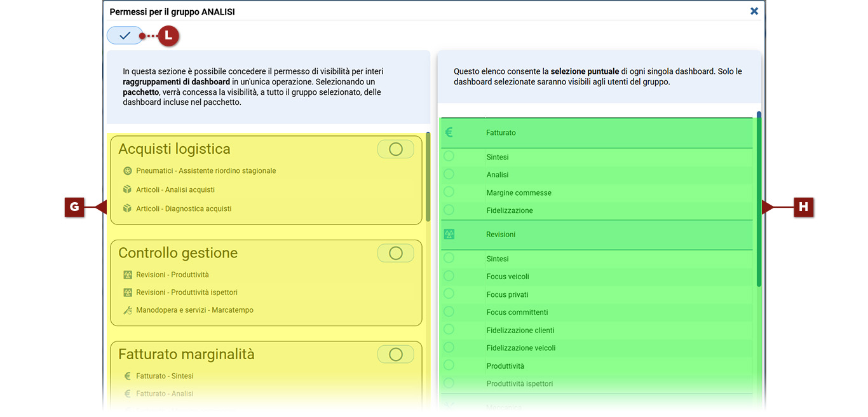Toggle the Controllo gestione package switch

[396, 253]
